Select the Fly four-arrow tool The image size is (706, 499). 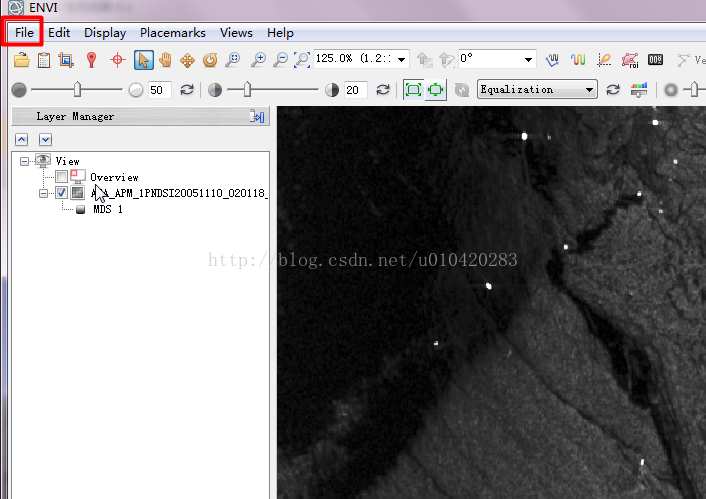click(x=187, y=60)
